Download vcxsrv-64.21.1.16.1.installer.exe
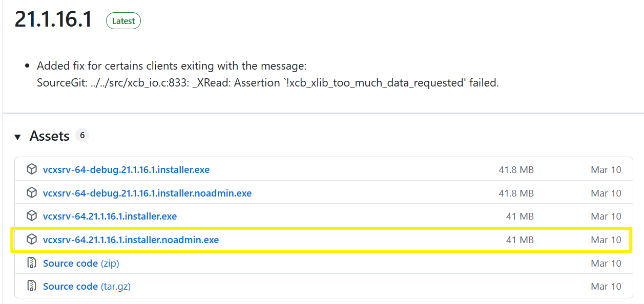Screen dimensions: 644x304 (110, 216)
